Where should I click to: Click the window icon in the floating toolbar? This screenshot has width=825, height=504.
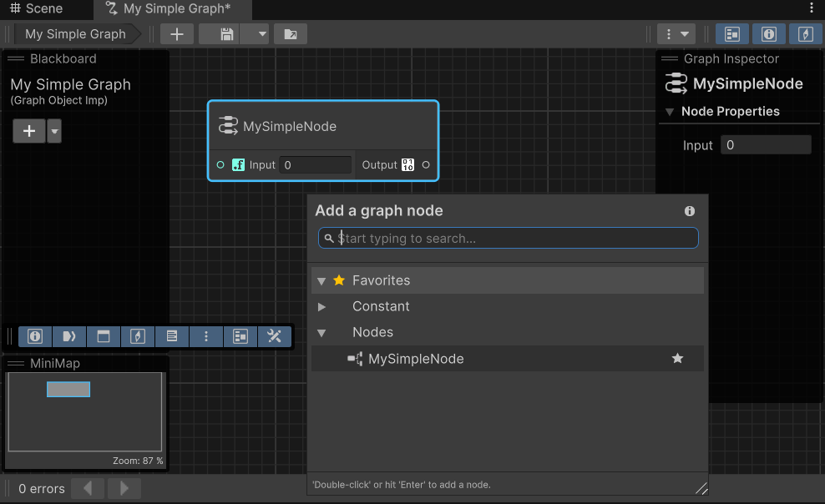[104, 336]
